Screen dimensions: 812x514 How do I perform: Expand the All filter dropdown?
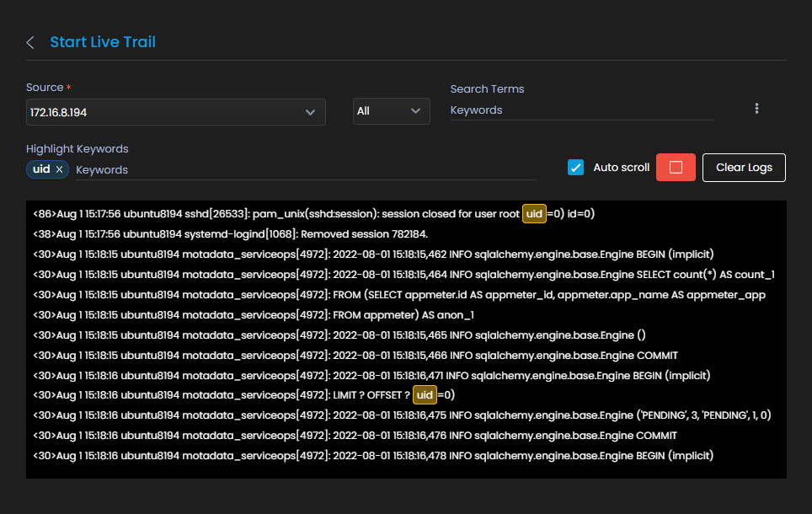[391, 111]
